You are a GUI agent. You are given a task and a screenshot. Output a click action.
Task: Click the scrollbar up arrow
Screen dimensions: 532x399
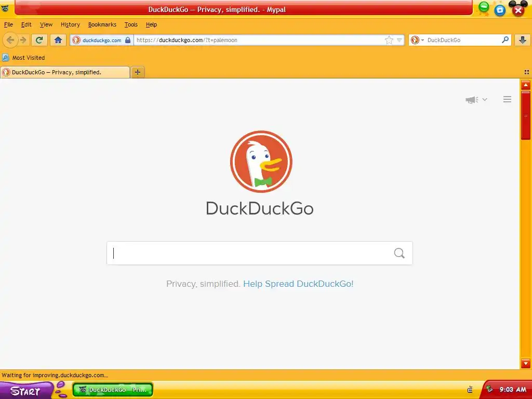click(526, 85)
